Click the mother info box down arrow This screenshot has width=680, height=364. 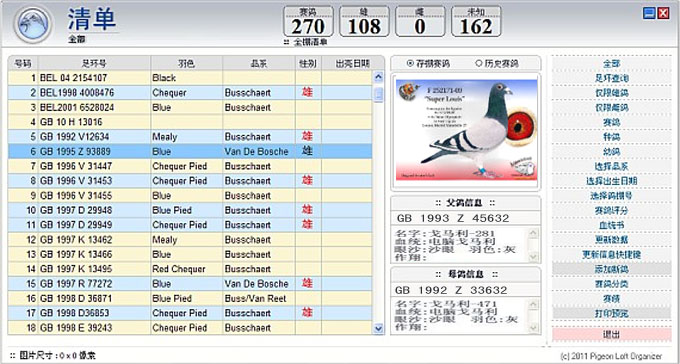click(x=533, y=328)
